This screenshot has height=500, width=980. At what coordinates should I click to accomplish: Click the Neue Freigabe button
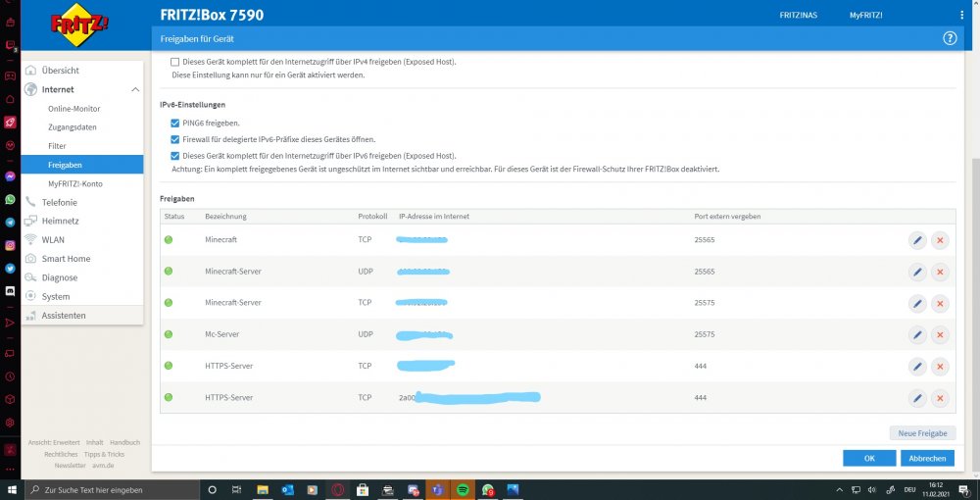[x=922, y=433]
